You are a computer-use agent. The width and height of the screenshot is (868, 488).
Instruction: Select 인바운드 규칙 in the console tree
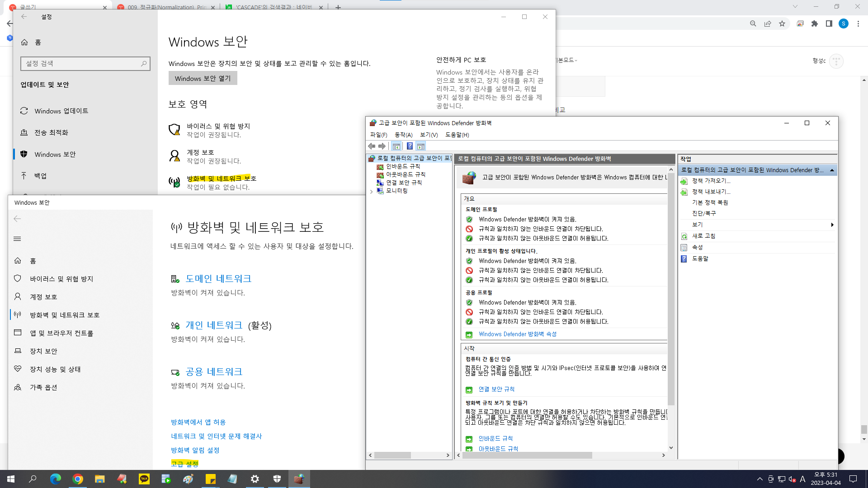click(x=403, y=166)
